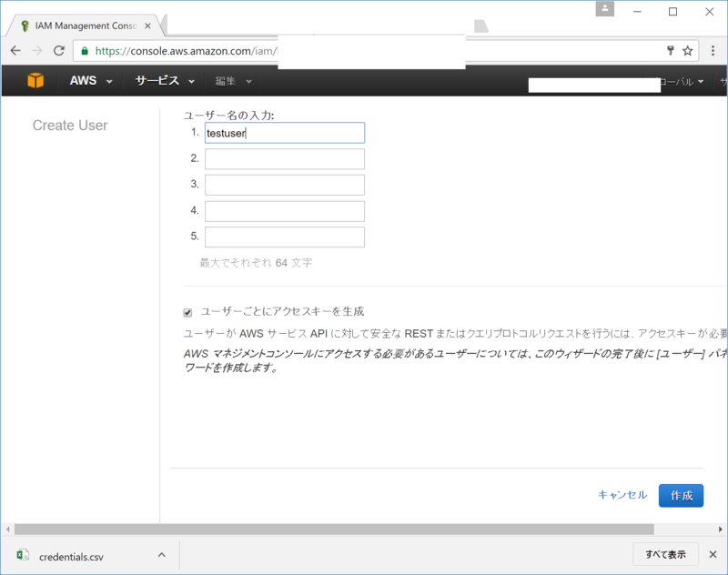
Task: Click the back navigation arrow
Action: pos(15,51)
